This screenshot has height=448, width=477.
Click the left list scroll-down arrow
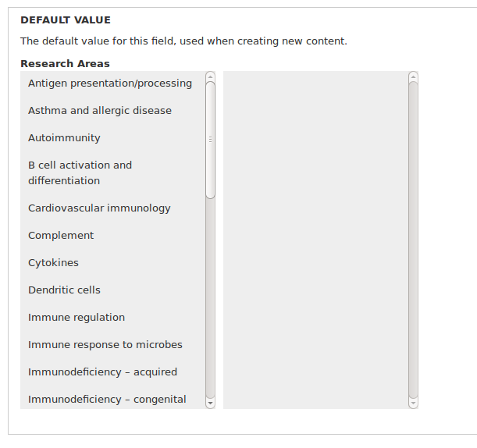(x=210, y=404)
